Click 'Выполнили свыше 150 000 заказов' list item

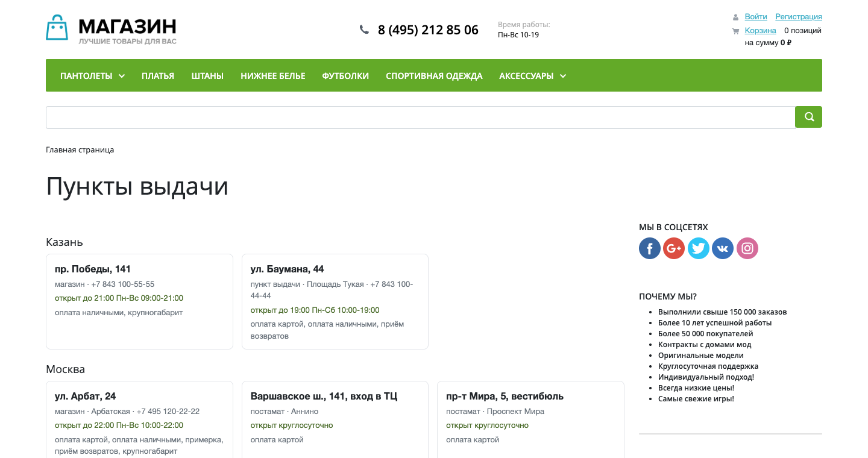pos(723,312)
